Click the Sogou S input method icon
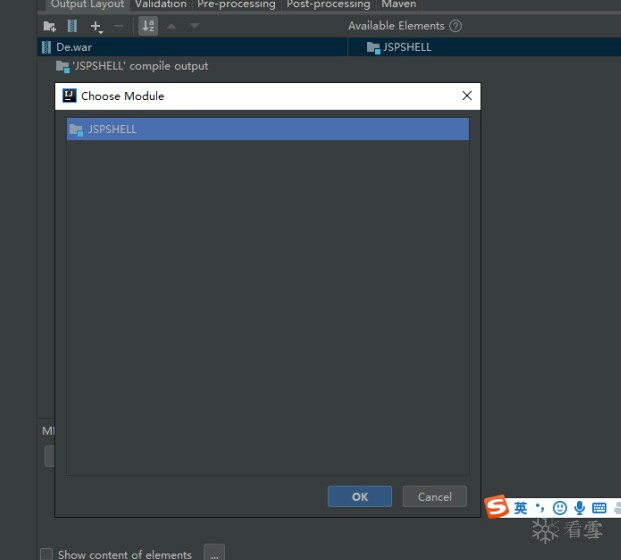 [497, 508]
